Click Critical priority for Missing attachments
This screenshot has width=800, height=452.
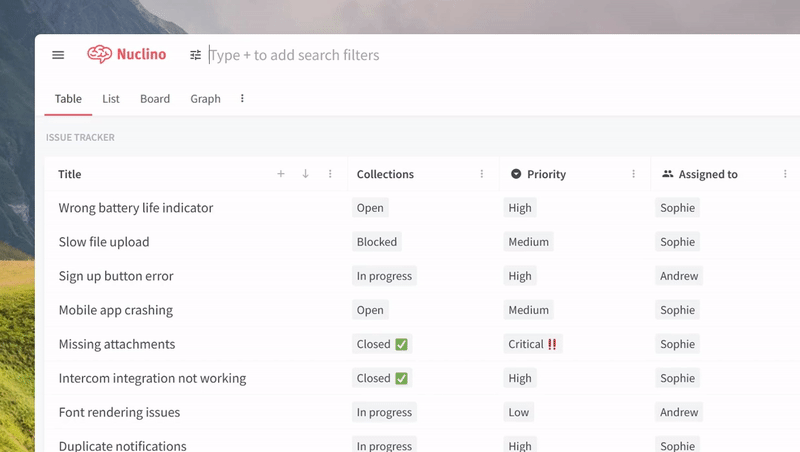533,344
